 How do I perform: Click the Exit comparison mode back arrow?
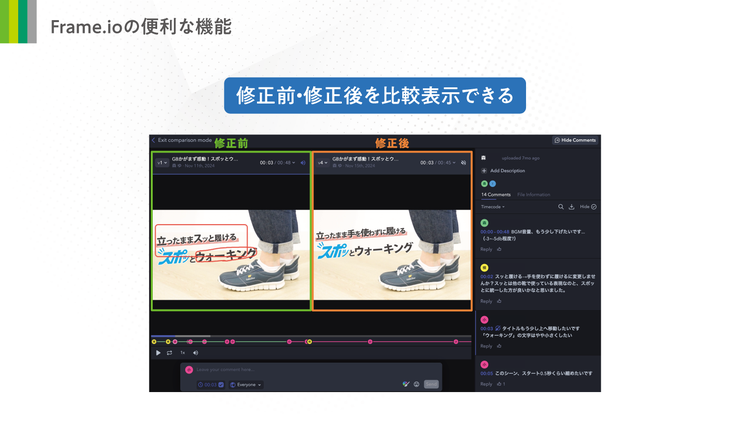pyautogui.click(x=154, y=140)
